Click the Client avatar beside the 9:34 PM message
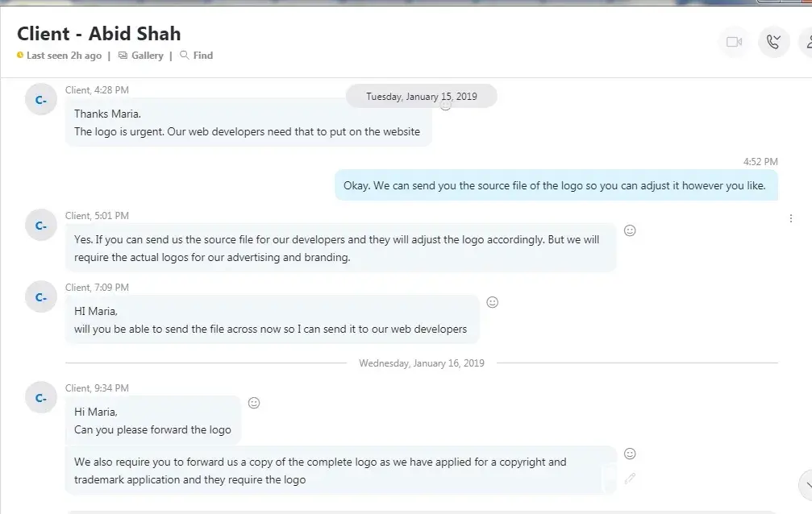Image resolution: width=812 pixels, height=514 pixels. pyautogui.click(x=40, y=397)
